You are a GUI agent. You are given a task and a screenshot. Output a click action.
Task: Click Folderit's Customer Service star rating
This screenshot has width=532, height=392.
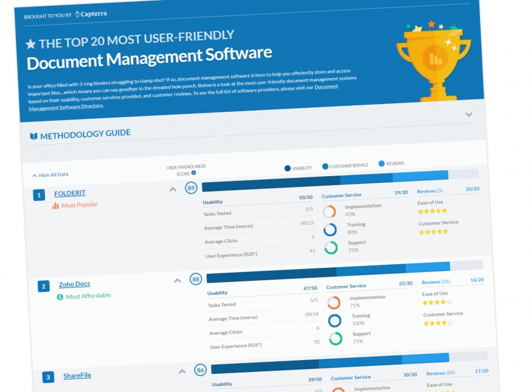click(434, 232)
